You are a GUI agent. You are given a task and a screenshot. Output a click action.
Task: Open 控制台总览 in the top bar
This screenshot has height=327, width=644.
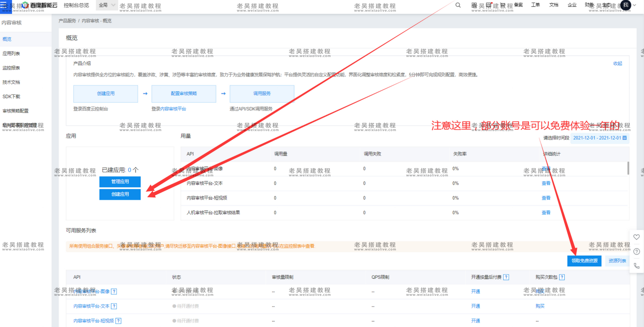[77, 5]
